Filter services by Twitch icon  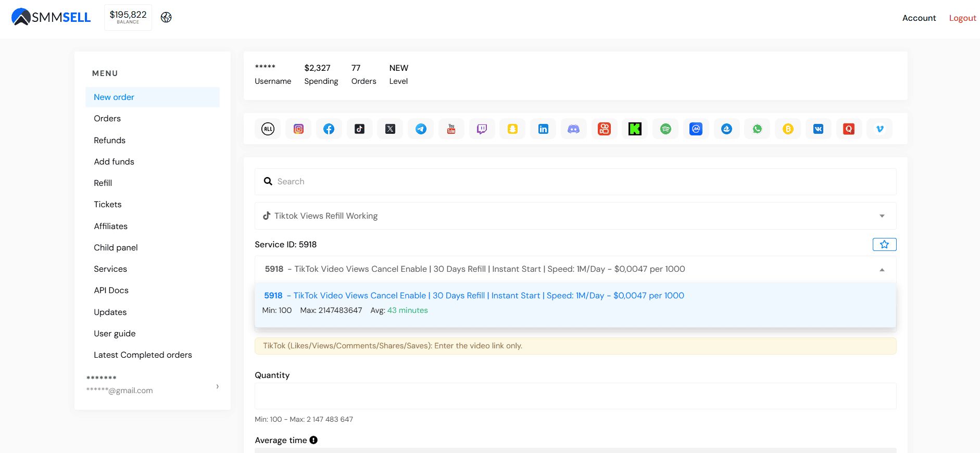[482, 129]
